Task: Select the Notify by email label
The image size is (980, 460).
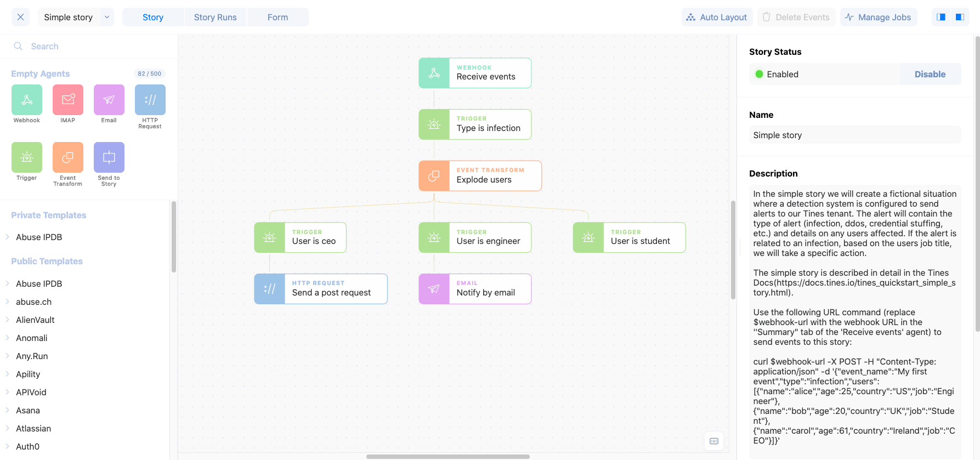Action: 486,293
